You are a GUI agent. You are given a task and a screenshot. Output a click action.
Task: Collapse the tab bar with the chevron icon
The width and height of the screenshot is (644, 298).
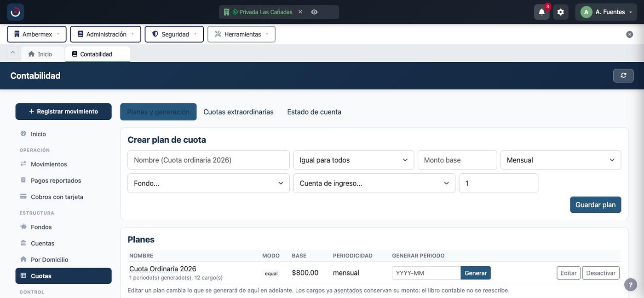point(13,53)
